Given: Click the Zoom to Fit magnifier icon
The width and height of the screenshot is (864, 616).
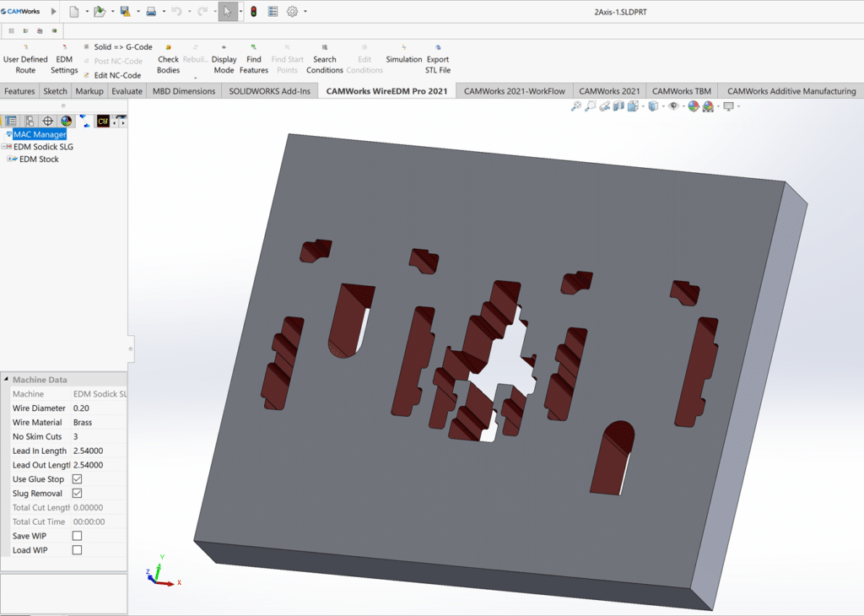Looking at the screenshot, I should tap(576, 106).
